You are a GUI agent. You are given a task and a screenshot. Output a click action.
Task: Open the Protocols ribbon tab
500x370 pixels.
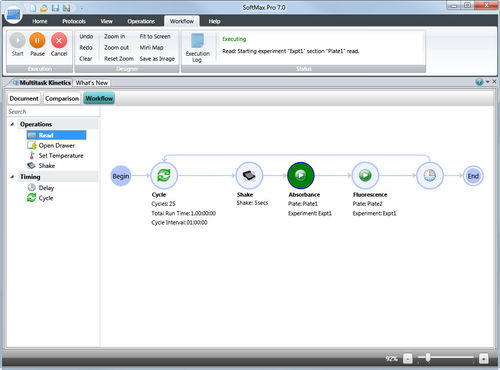pyautogui.click(x=74, y=21)
